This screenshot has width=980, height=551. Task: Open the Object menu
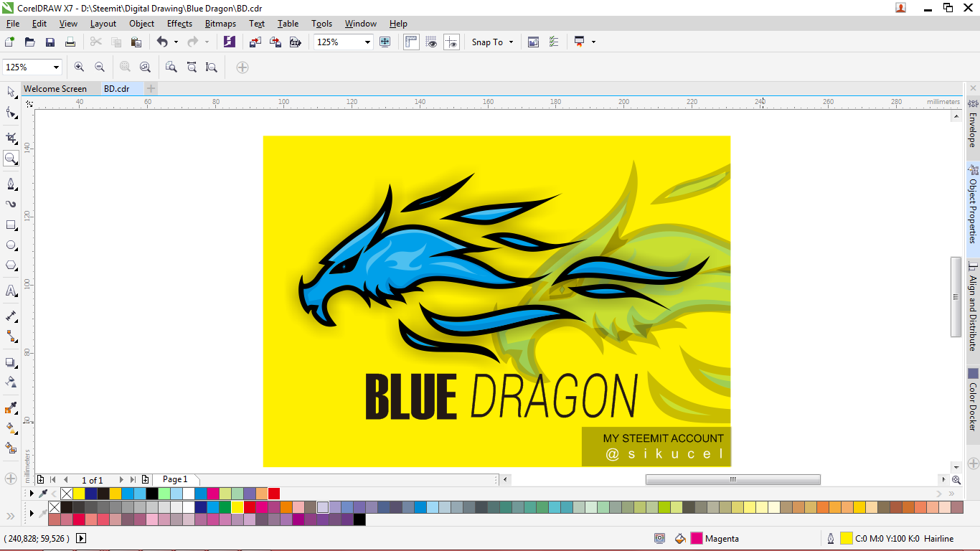(141, 24)
